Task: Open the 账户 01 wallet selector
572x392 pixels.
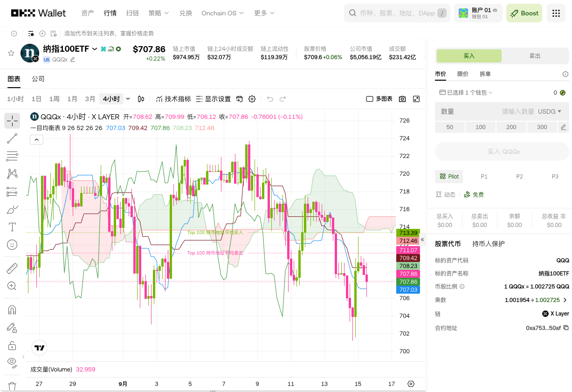Action: [x=478, y=13]
